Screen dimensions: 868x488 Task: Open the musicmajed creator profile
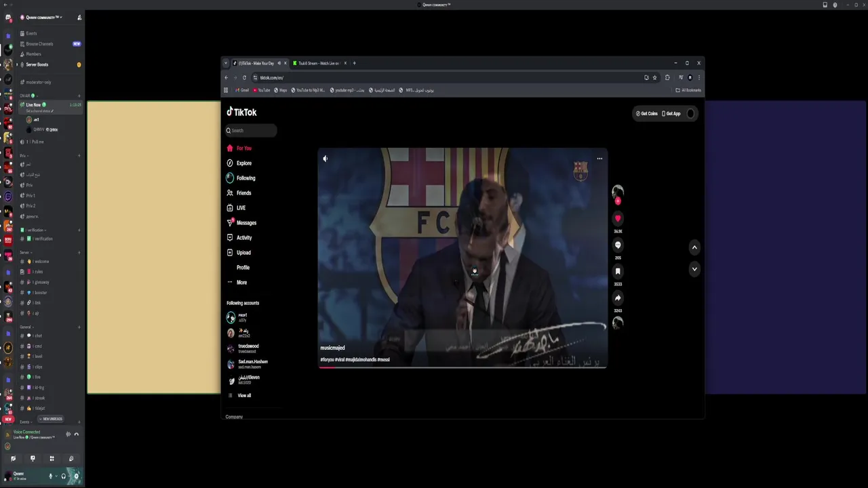(332, 348)
